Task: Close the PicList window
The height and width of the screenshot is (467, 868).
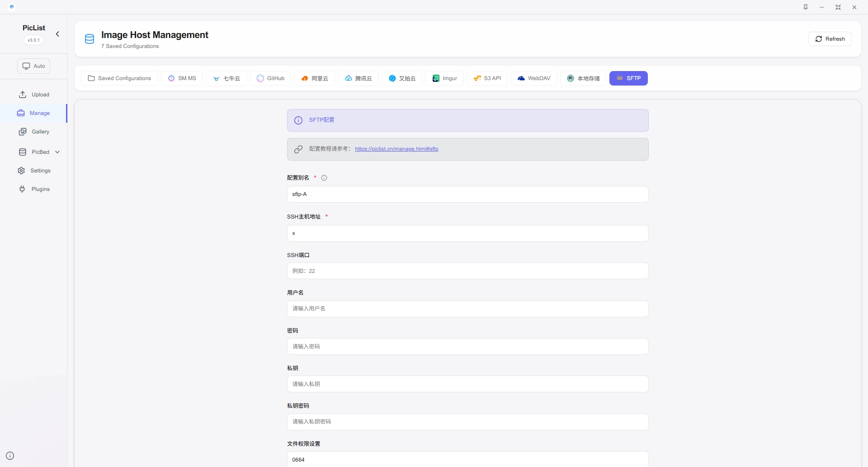Action: coord(854,7)
